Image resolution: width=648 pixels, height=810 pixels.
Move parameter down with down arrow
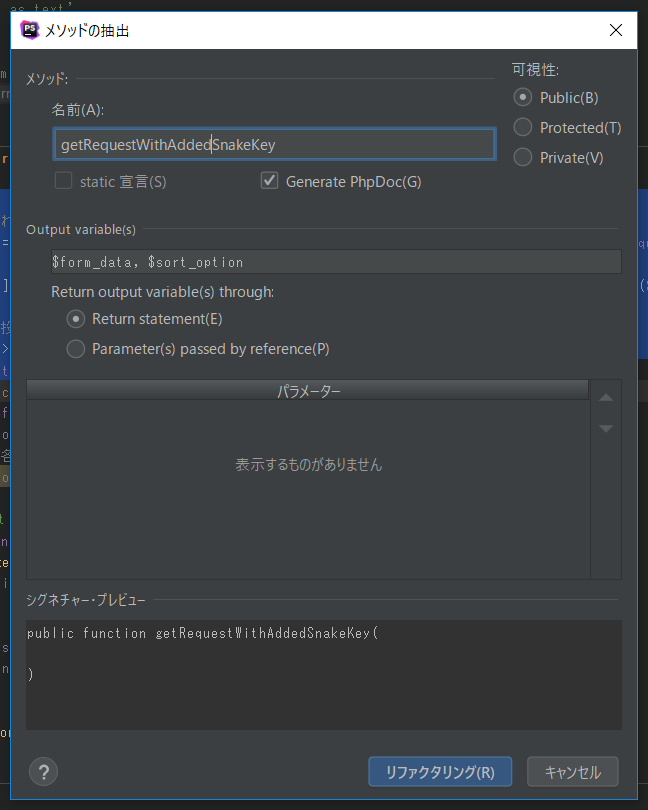click(605, 428)
